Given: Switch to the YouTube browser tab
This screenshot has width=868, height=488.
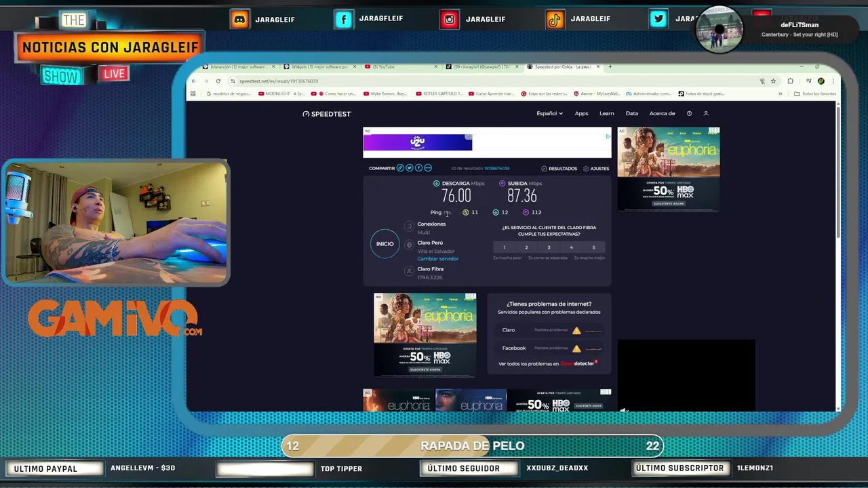Looking at the screenshot, I should click(400, 66).
